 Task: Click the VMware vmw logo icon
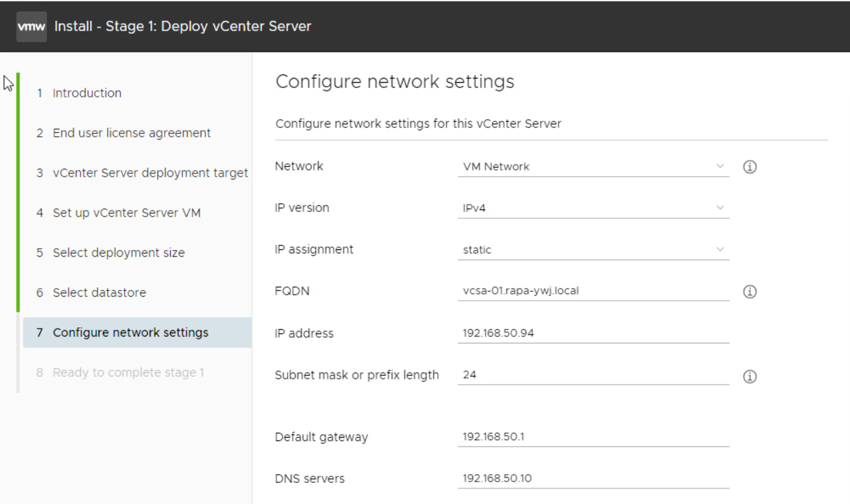(x=31, y=27)
